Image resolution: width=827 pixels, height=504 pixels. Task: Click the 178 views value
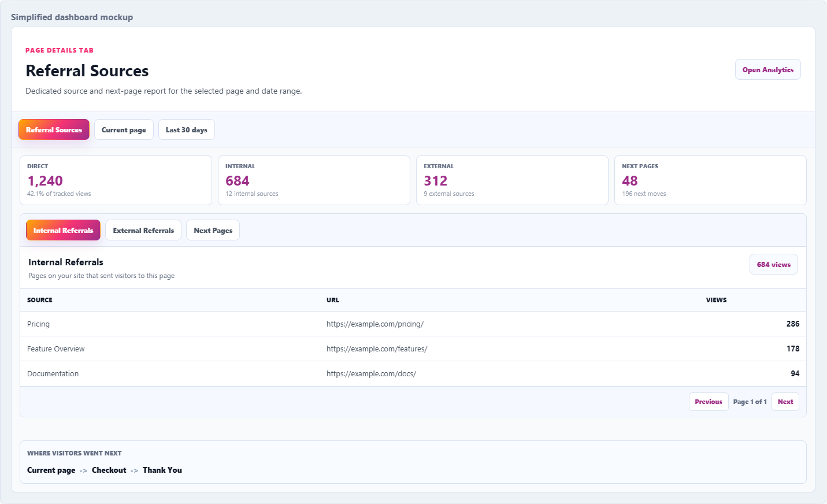(x=793, y=349)
